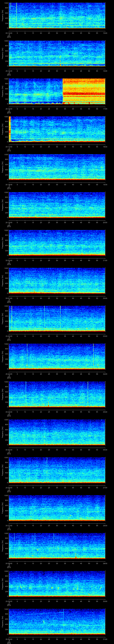Image resolution: width=114 pixels, height=644 pixels.
Task: Click the '20:14:00' start time label
Action: tap(9, 33)
